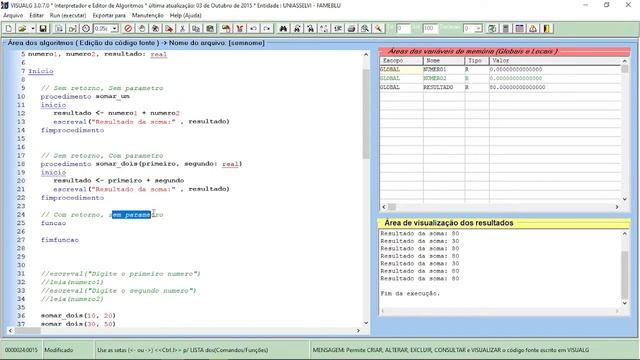Print with the printer icon
Screen dimensions: 640x360
pyautogui.click(x=351, y=29)
